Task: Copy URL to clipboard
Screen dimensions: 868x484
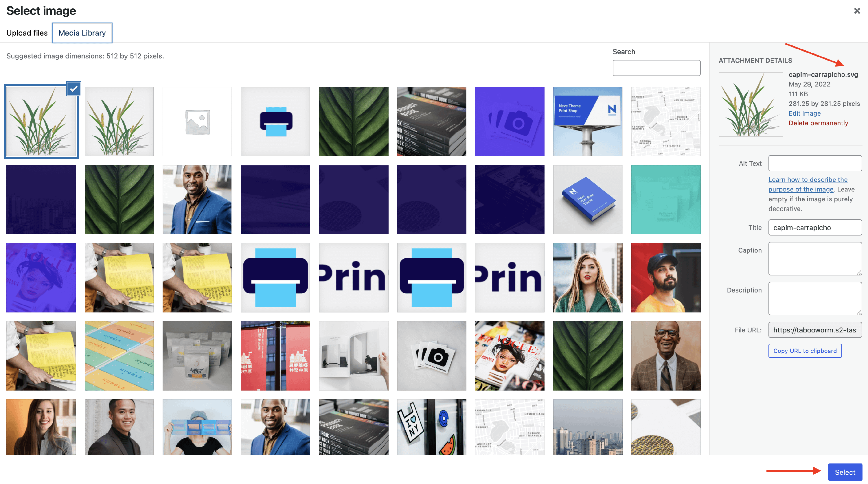Action: pos(805,351)
